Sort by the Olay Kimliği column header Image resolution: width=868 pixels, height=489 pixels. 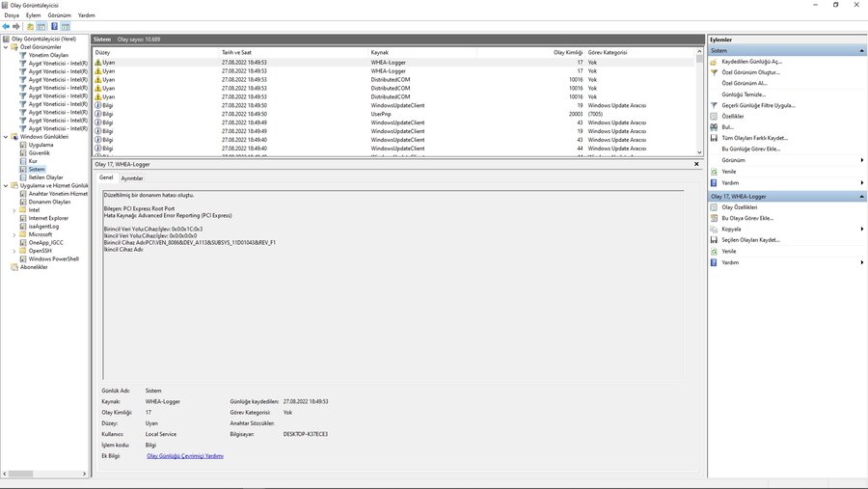530,53
